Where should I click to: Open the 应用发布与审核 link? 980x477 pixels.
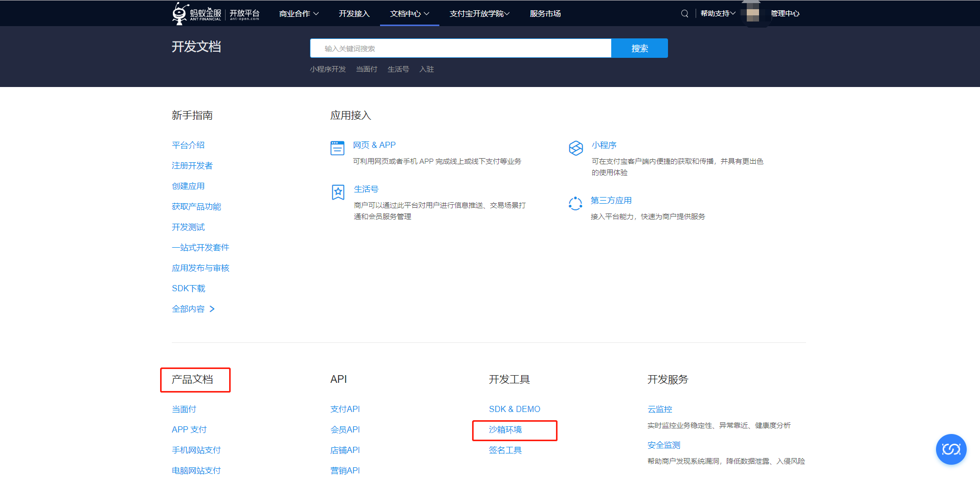point(201,268)
